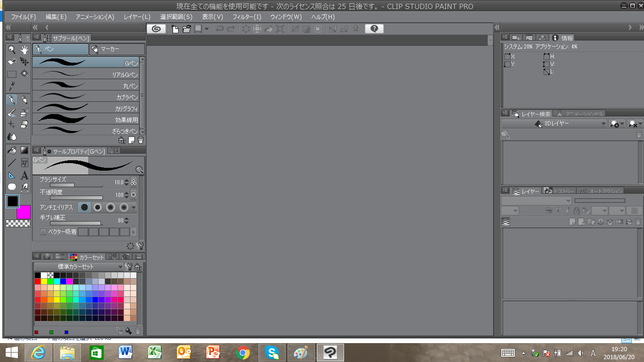Switch to the マーカー sub tool group
Viewport: 644px width, 362px height.
pos(117,49)
